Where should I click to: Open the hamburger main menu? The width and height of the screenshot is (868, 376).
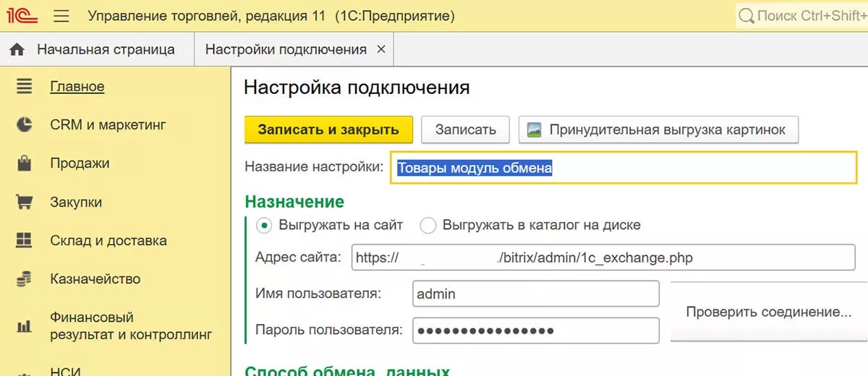(61, 16)
